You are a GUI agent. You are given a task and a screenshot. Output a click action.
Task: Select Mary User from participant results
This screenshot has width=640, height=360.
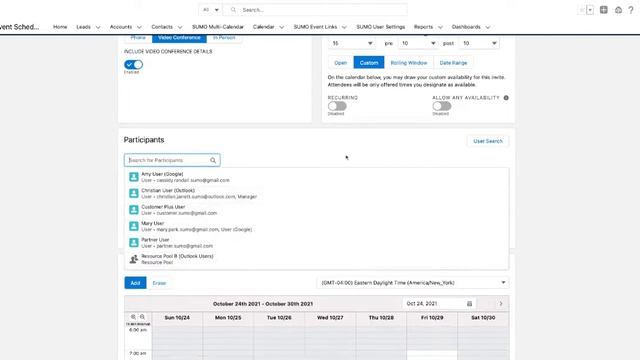click(316, 226)
